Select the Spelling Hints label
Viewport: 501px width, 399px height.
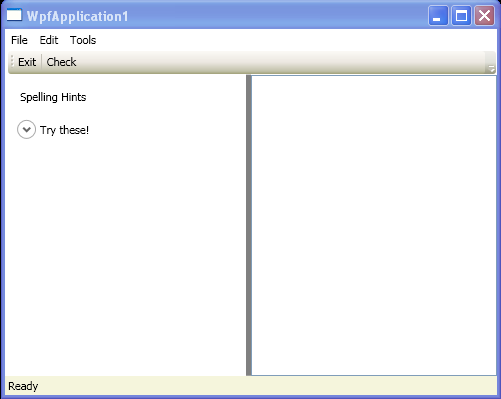click(x=53, y=97)
